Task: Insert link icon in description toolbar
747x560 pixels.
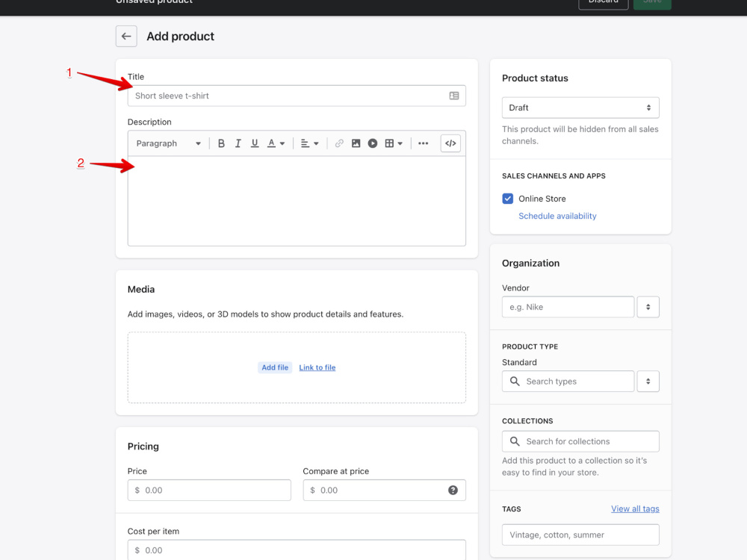Action: point(339,143)
